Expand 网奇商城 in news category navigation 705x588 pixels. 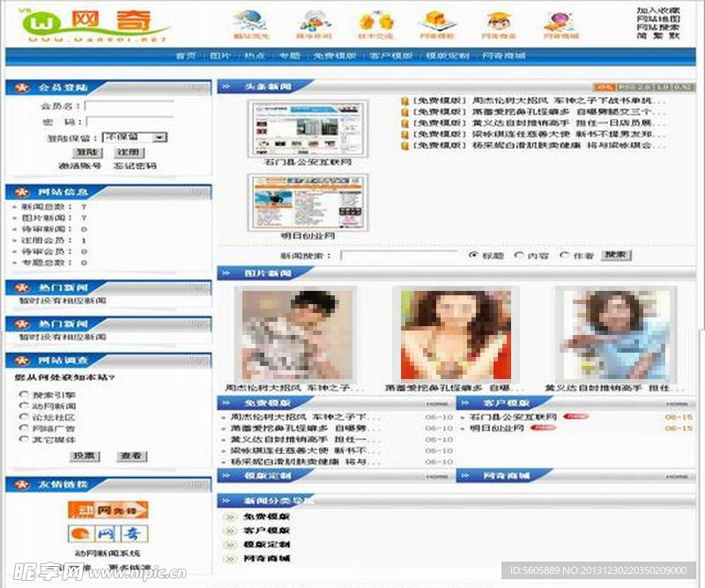[266, 558]
